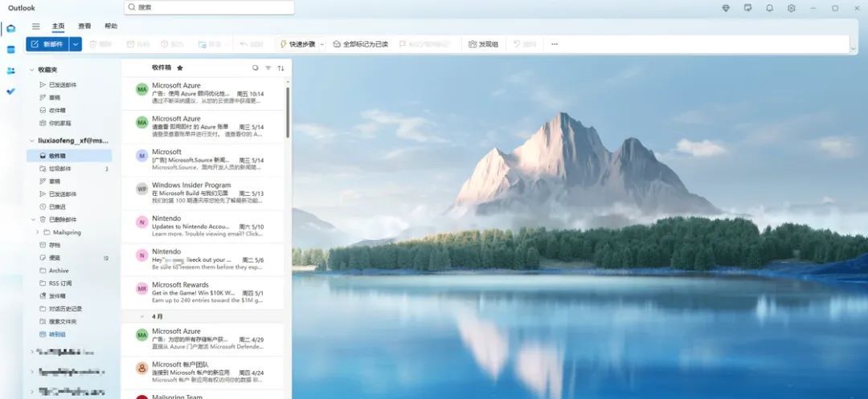Open the To Do checkmark module
The image size is (868, 399).
pos(11,92)
